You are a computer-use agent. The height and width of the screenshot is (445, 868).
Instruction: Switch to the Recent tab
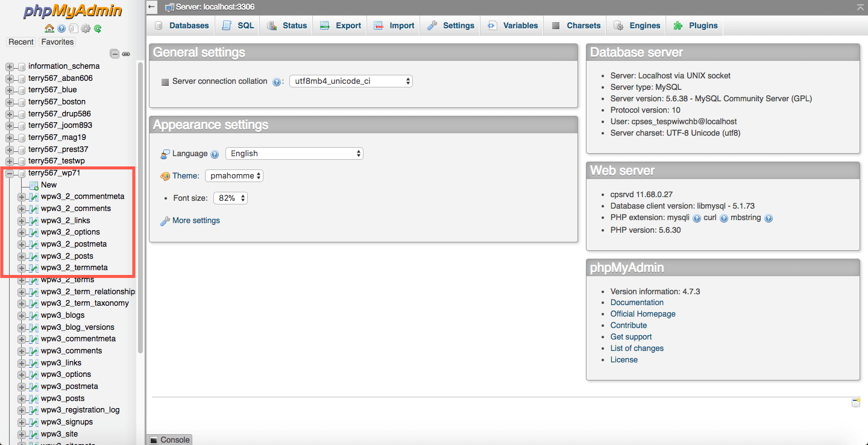tap(21, 42)
